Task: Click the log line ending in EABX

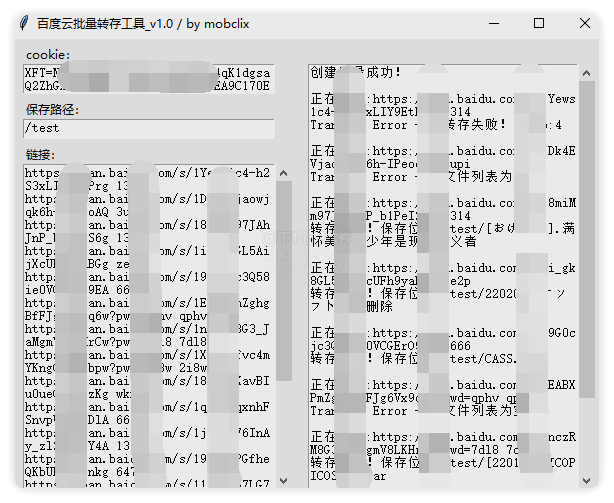Action: (x=443, y=385)
